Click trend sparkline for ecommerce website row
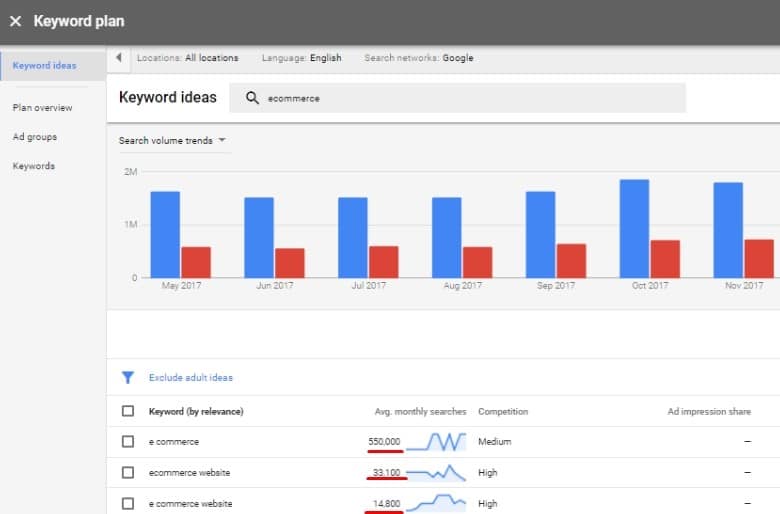Image resolution: width=780 pixels, height=514 pixels. tap(436, 472)
